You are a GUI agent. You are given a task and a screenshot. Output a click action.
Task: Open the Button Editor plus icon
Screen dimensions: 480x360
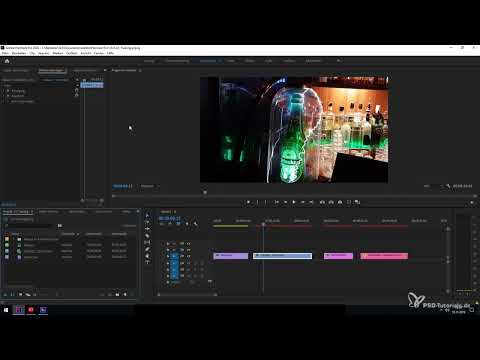pyautogui.click(x=472, y=202)
